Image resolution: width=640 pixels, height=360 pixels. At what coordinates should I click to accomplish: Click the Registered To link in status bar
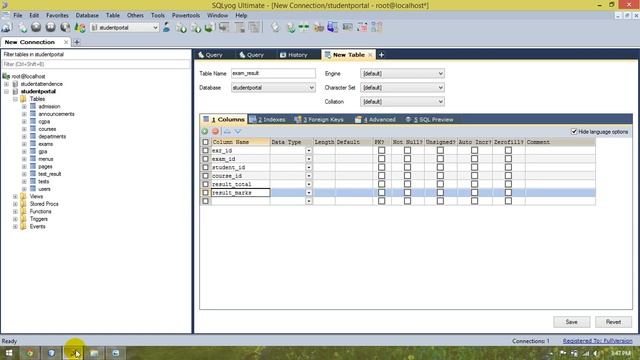[x=598, y=341]
